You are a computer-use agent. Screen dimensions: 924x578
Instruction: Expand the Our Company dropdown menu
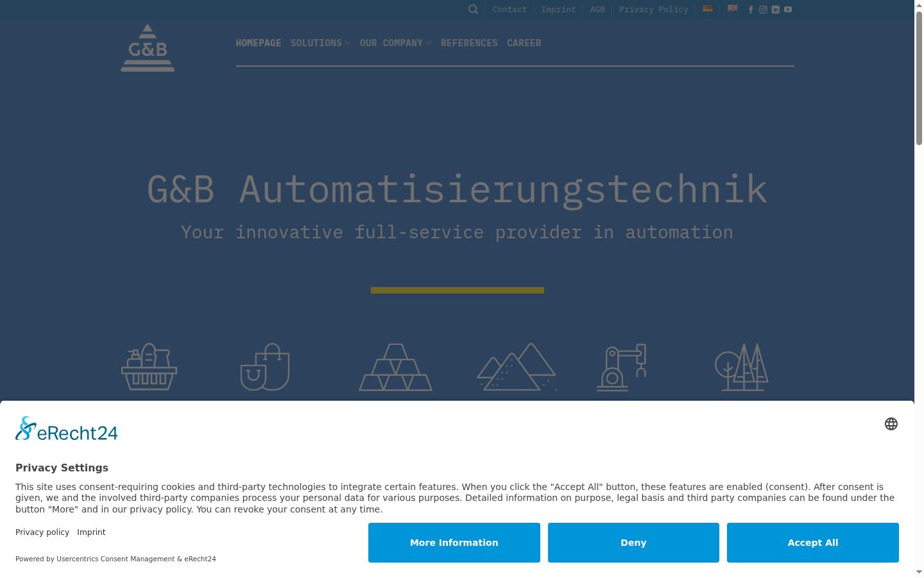click(395, 43)
